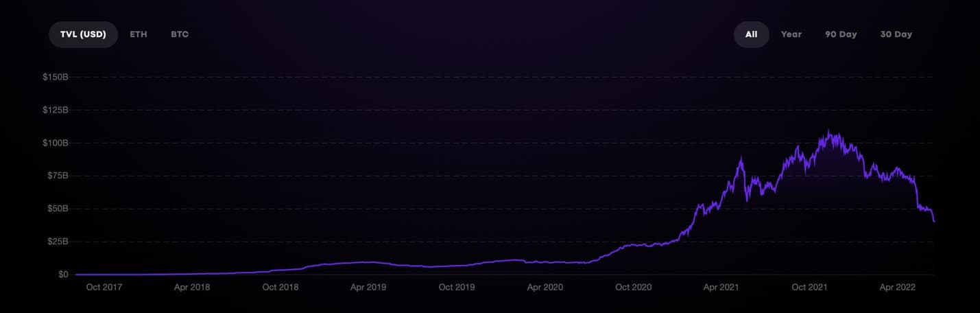This screenshot has height=313, width=980.
Task: Click the $125B axis label
Action: pyautogui.click(x=55, y=110)
